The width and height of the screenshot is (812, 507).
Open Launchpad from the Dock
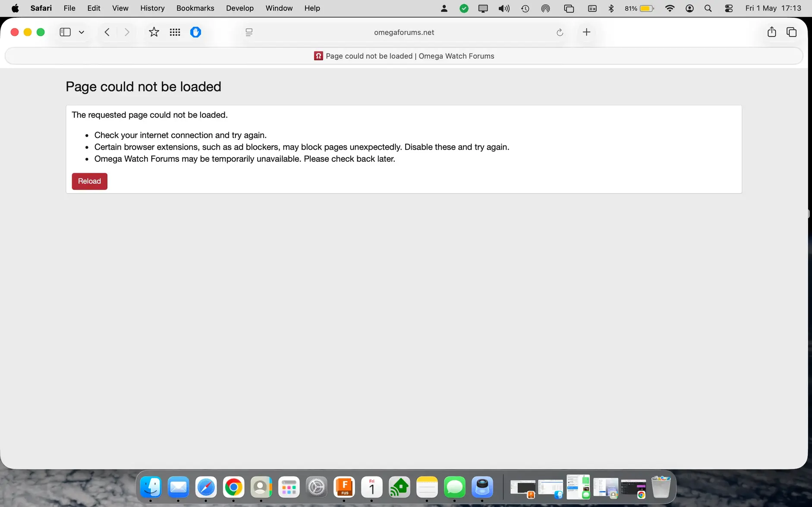[x=289, y=487]
